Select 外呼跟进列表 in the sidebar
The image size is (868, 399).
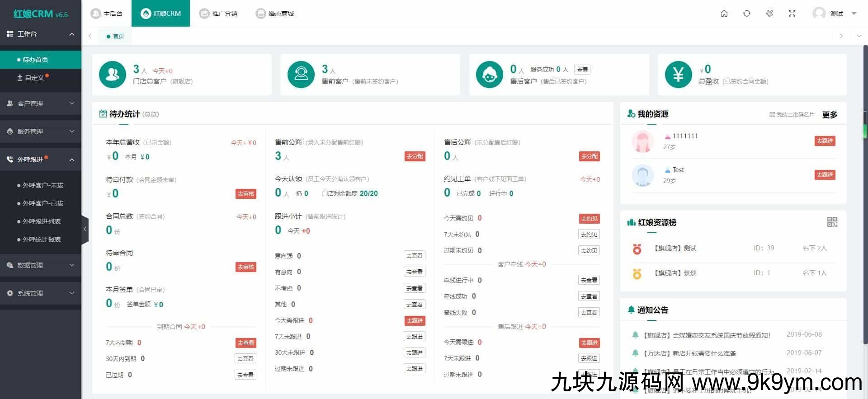click(x=42, y=221)
